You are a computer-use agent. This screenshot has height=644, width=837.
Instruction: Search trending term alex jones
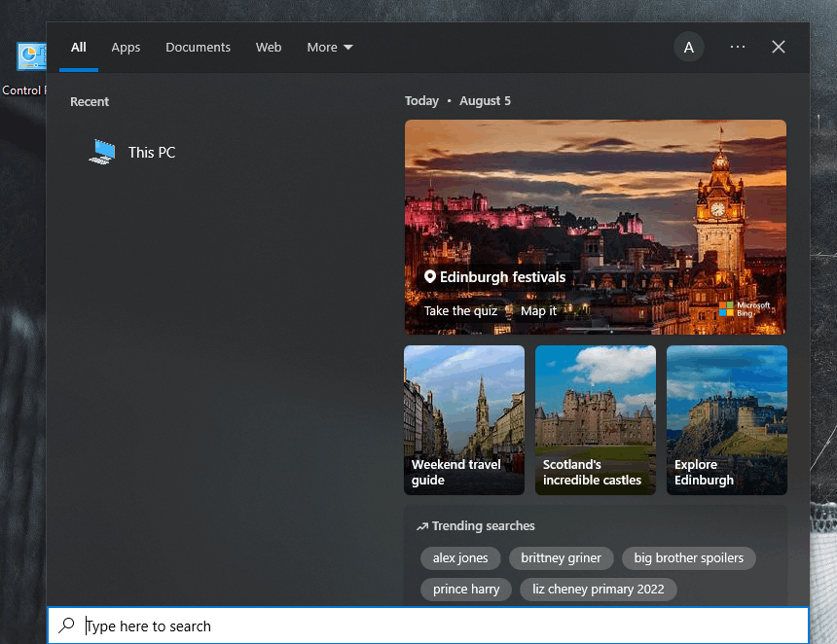(x=460, y=558)
